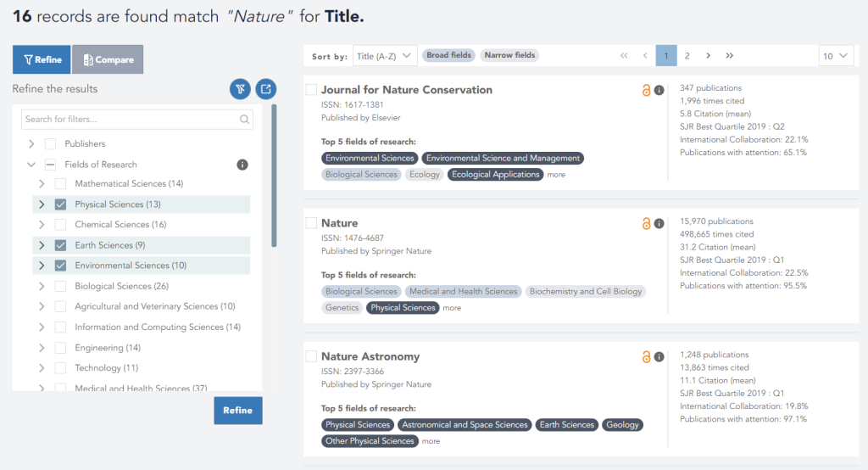Show more fields for Journal for Nature Conservation
868x470 pixels.
tap(556, 175)
